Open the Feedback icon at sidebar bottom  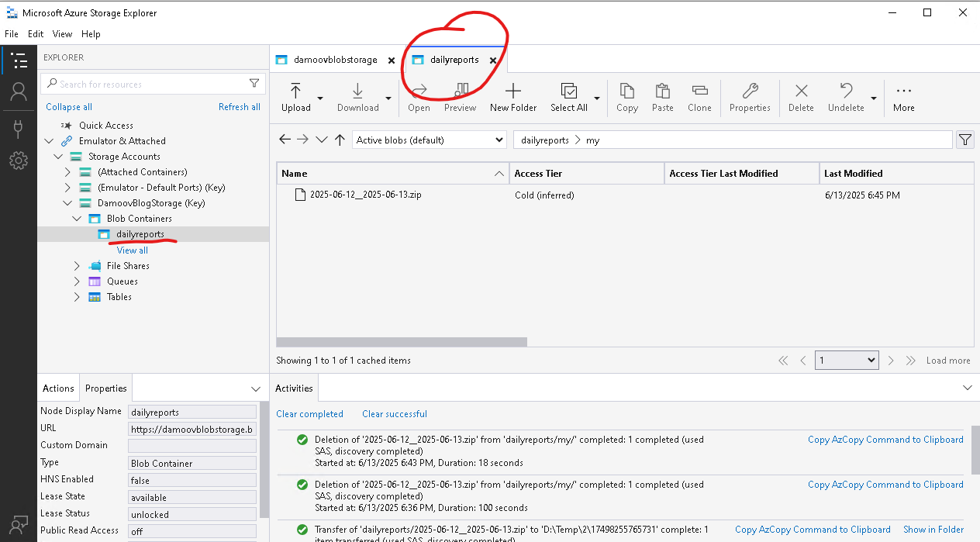click(x=19, y=524)
